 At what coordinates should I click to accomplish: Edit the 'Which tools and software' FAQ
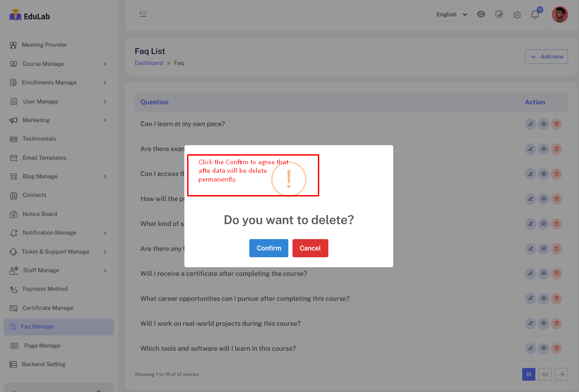pyautogui.click(x=530, y=348)
